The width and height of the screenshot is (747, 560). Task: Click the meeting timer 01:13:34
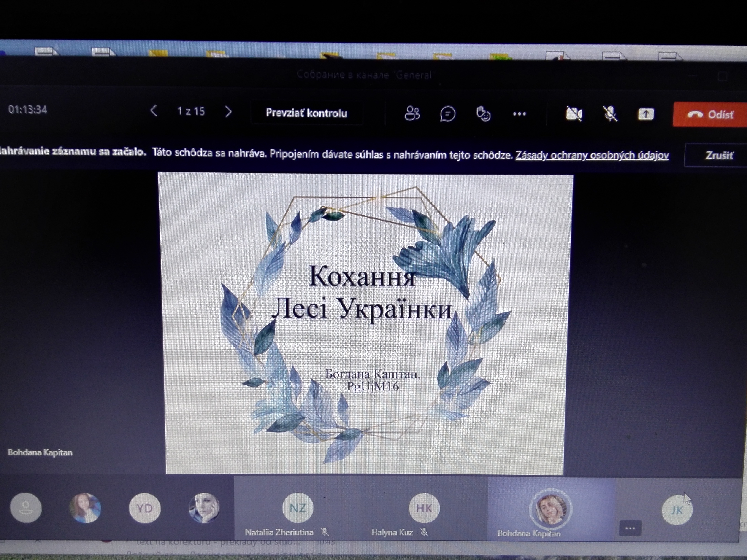[27, 110]
